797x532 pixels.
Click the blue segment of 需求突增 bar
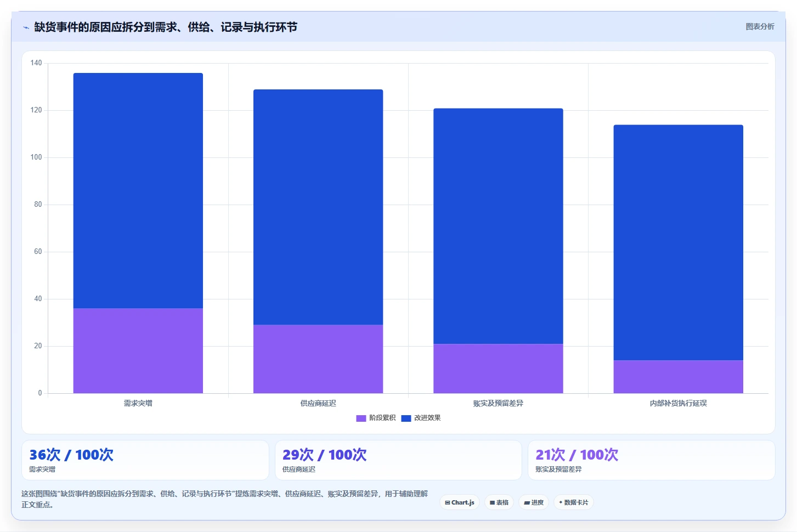[x=138, y=190]
